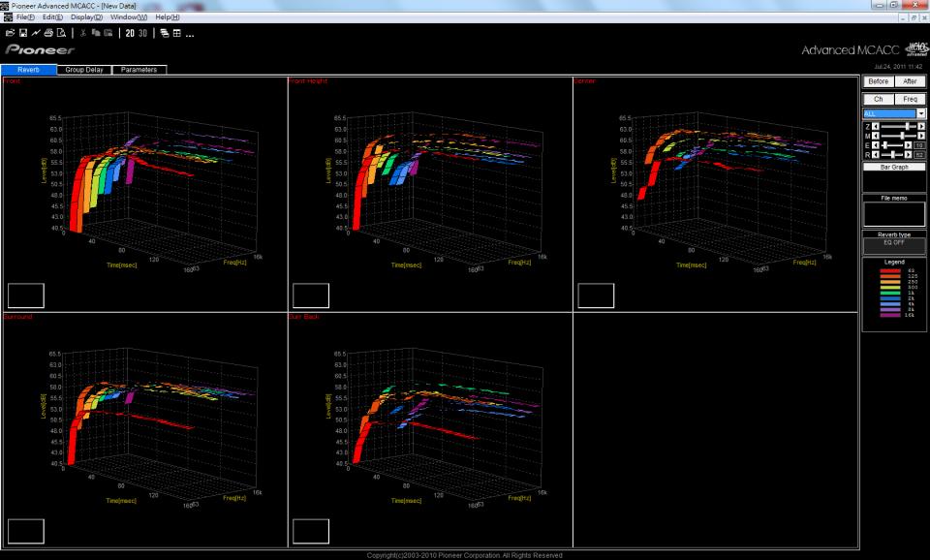Toggle the Before measurement view

[878, 81]
